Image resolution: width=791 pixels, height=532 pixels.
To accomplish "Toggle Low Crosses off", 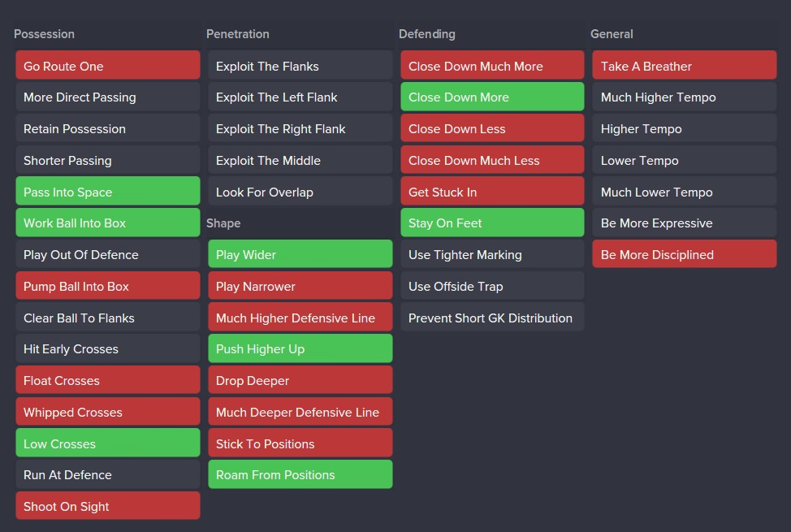I will click(107, 443).
